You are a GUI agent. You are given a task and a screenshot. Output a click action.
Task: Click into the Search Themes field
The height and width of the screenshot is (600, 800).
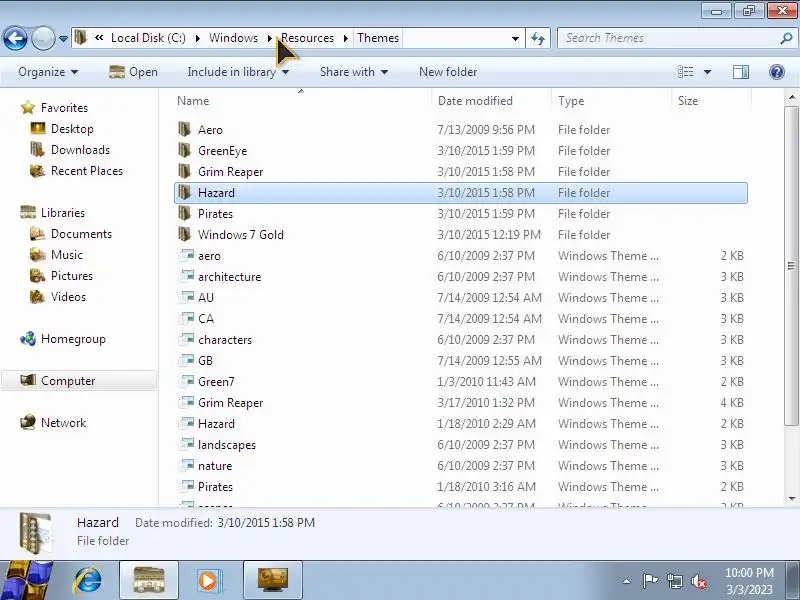[668, 38]
